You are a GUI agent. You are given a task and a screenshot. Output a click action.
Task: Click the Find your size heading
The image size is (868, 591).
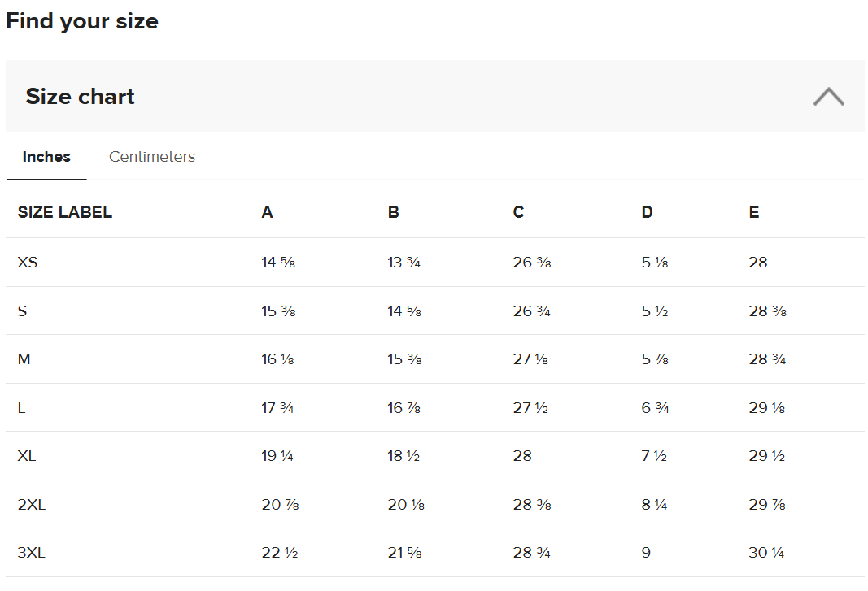pos(82,21)
